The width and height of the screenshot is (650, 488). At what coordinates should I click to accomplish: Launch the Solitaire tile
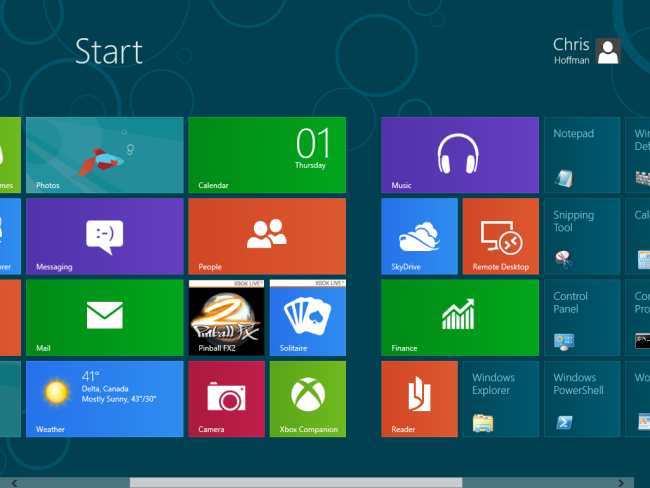tap(308, 318)
